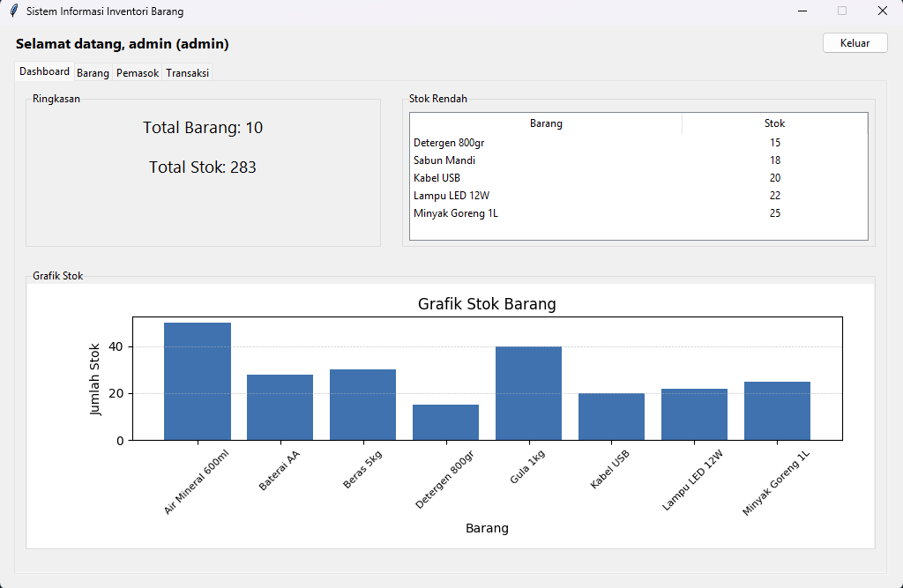The width and height of the screenshot is (903, 588).
Task: Click the Total Barang: 10 label
Action: (x=203, y=128)
